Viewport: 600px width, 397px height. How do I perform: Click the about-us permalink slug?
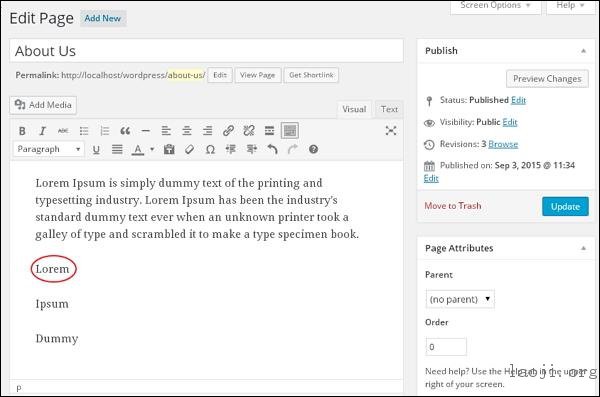tap(186, 75)
